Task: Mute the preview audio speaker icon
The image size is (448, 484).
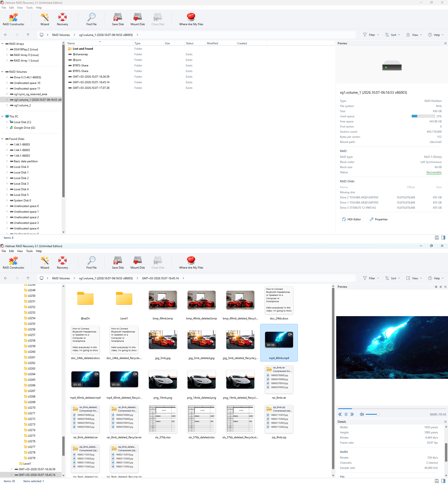Action: [x=362, y=414]
